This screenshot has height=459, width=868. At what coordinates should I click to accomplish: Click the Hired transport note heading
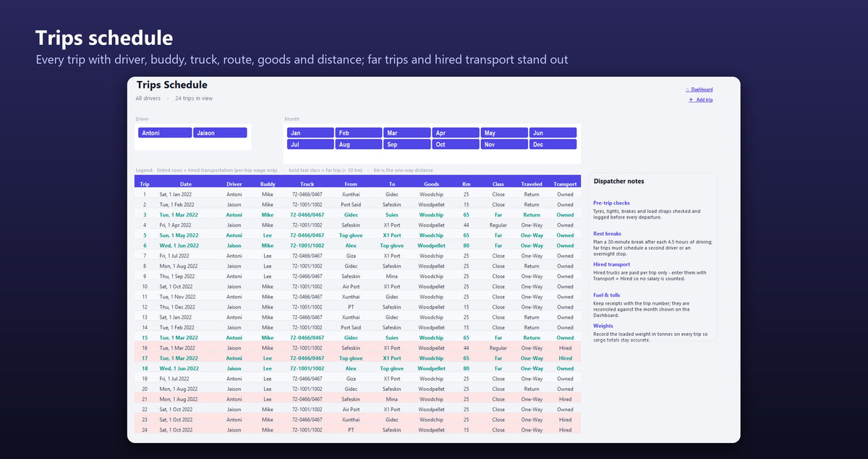point(611,265)
